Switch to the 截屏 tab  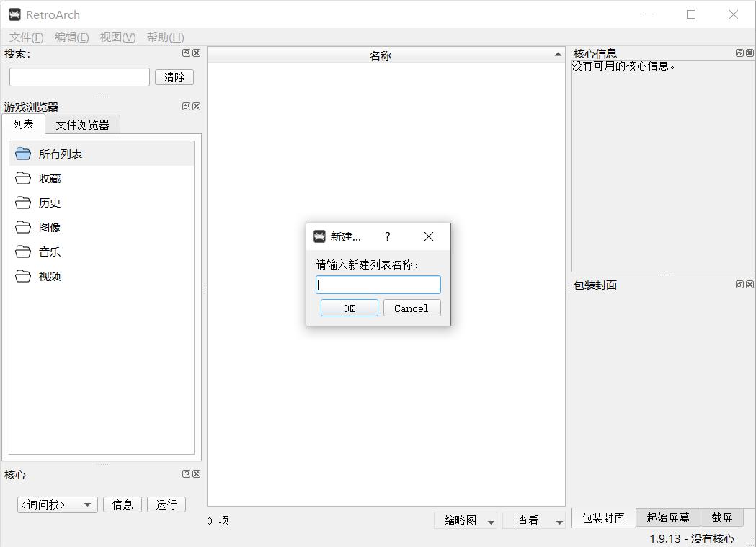tap(722, 517)
